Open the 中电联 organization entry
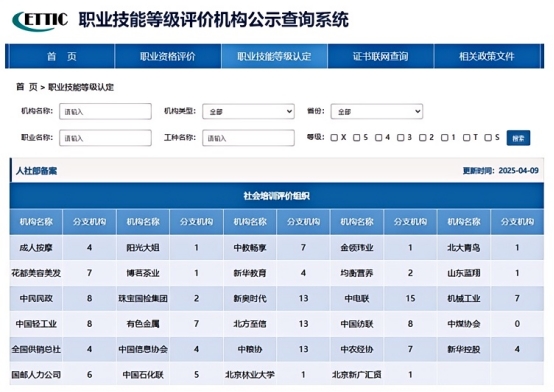Viewport: 554px width, 392px height. click(x=357, y=298)
